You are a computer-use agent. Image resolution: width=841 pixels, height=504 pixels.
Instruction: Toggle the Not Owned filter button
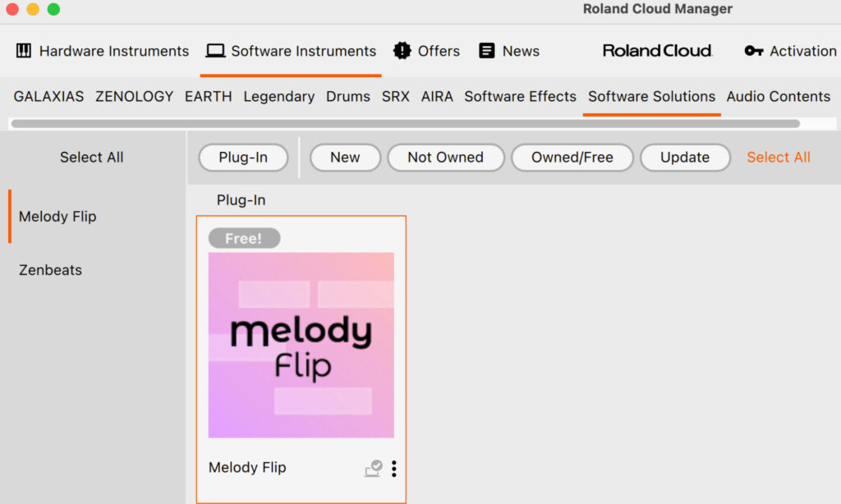tap(445, 158)
